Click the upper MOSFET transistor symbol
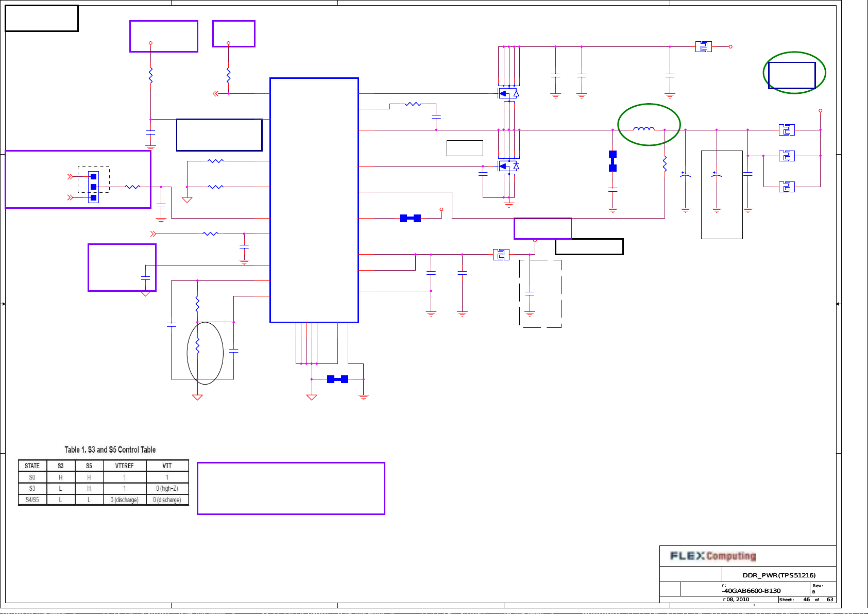 click(x=508, y=93)
